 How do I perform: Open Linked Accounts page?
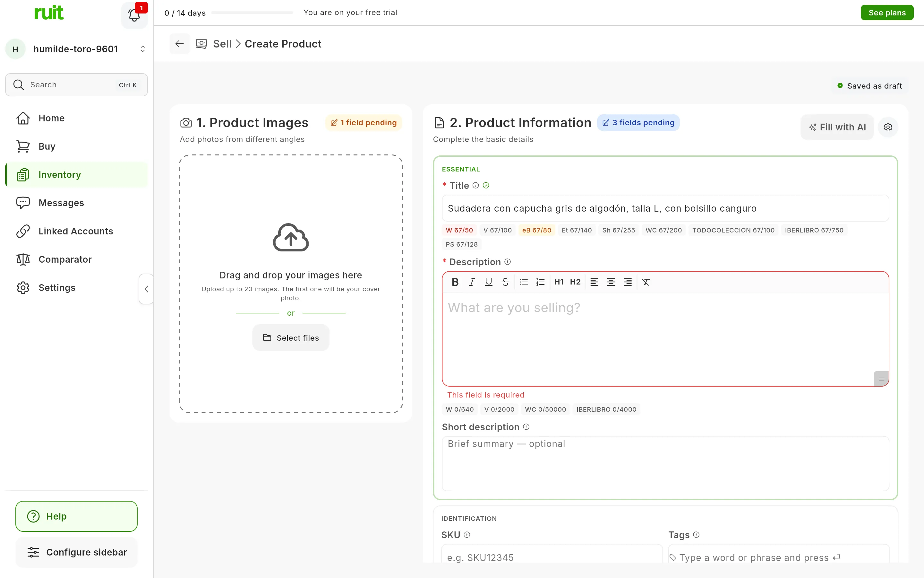(x=76, y=231)
